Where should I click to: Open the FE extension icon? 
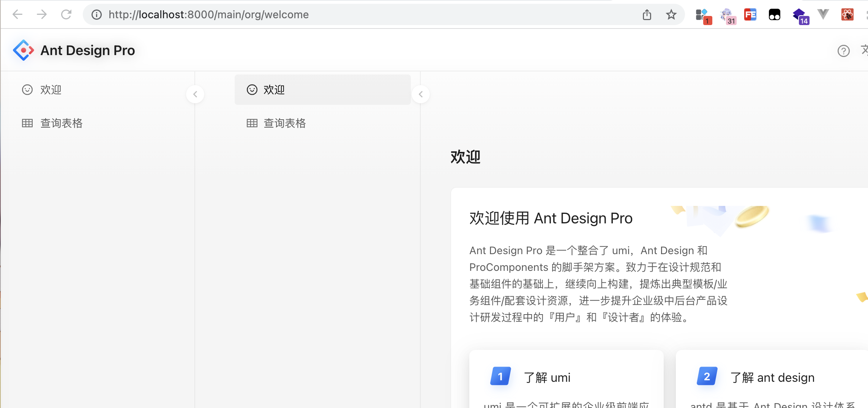tap(750, 14)
